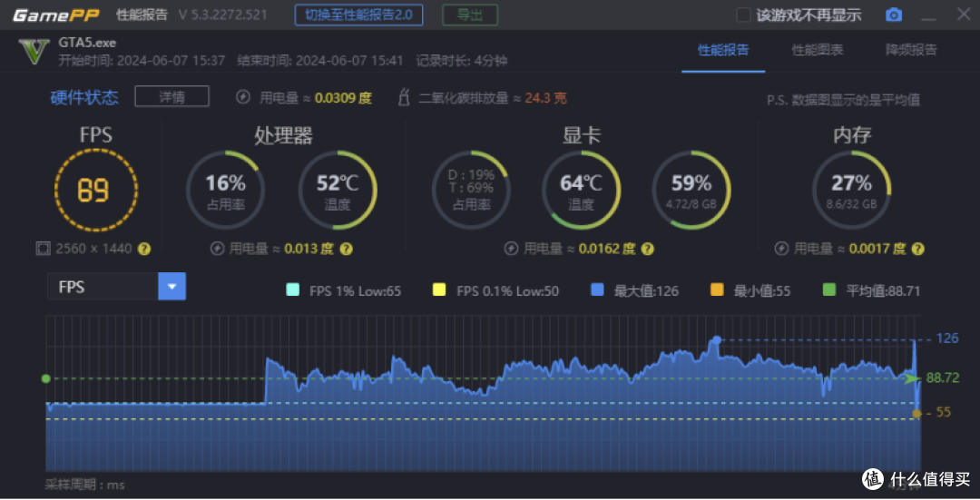Click the processor 16% usage gauge
Viewport: 980px width, 500px height.
pyautogui.click(x=226, y=190)
